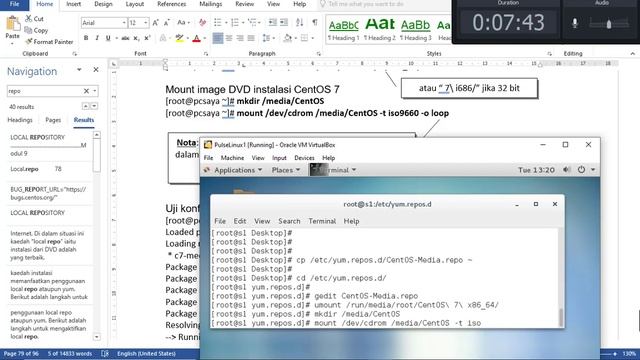Justify the paragraph text
The image size is (640, 360).
click(251, 38)
